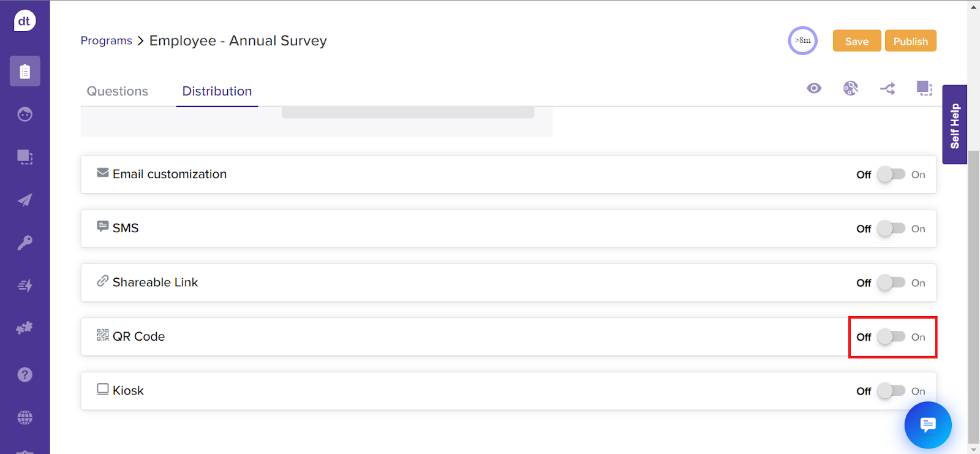The height and width of the screenshot is (454, 980).
Task: Open the key icon in sidebar
Action: click(24, 243)
